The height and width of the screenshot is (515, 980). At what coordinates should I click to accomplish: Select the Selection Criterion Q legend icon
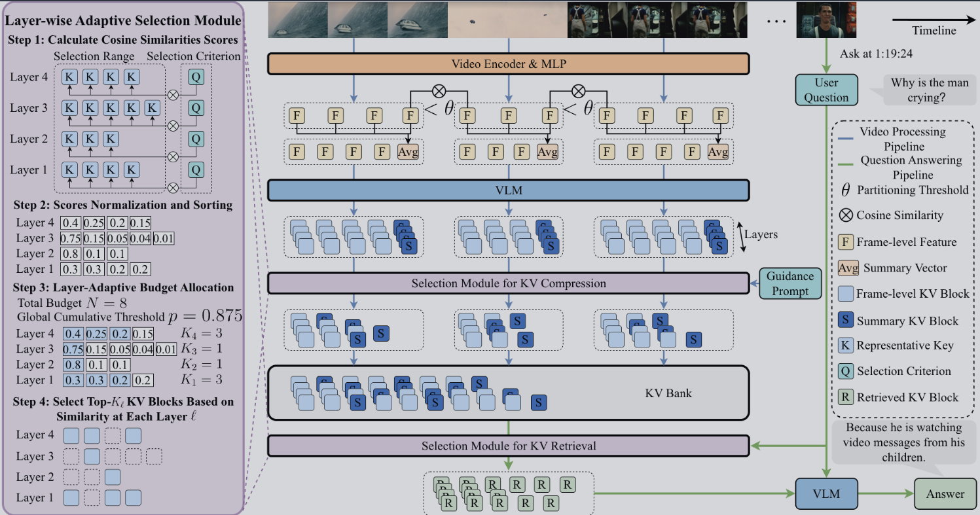tap(846, 372)
